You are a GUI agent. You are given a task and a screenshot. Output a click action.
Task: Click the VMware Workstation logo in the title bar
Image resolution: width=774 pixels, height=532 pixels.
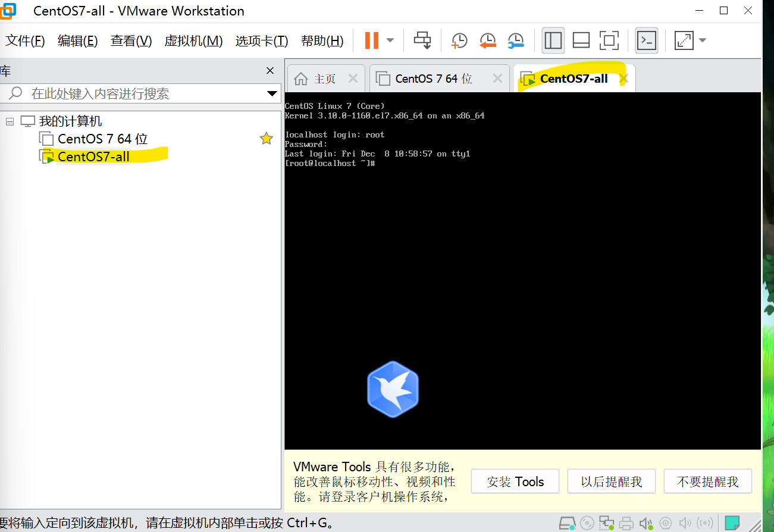click(x=8, y=10)
